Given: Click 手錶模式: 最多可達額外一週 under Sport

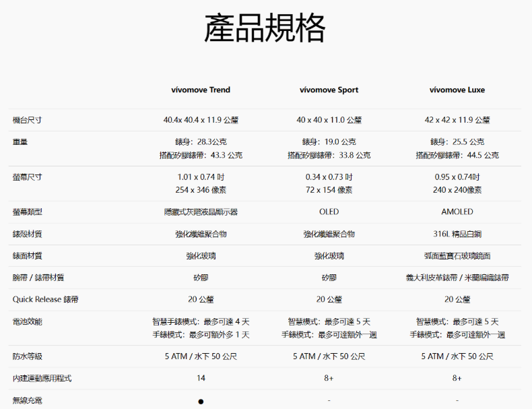Looking at the screenshot, I should [329, 335].
